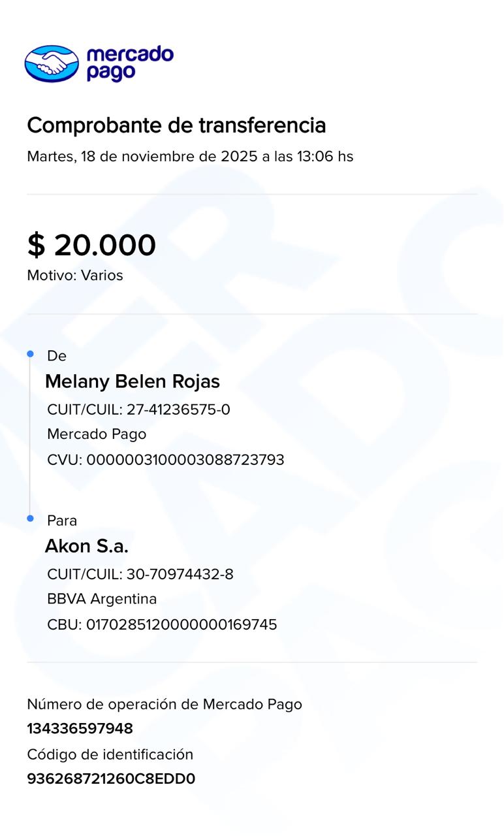Select the sender CVU number
The height and width of the screenshot is (836, 504).
[166, 460]
